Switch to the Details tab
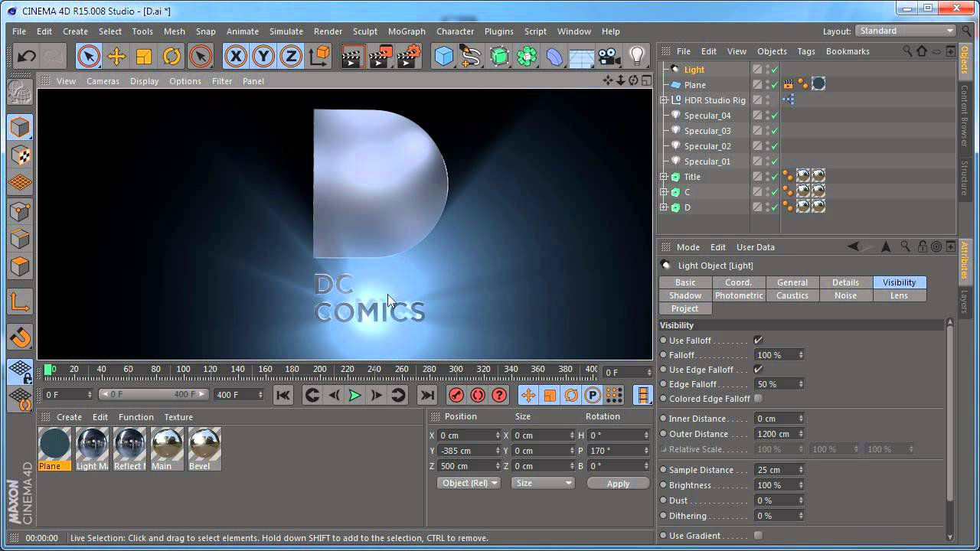 tap(846, 282)
